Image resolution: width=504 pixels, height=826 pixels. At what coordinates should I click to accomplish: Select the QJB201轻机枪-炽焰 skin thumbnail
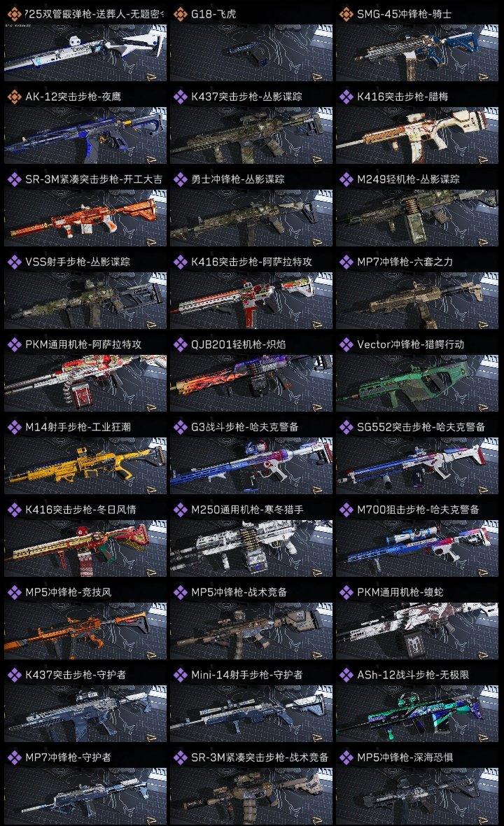click(x=251, y=384)
